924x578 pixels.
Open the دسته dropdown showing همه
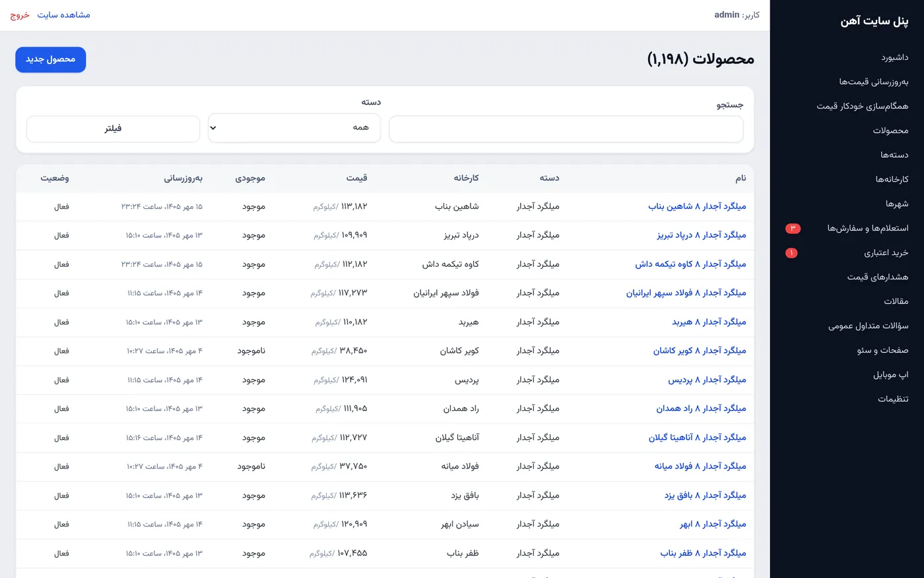click(294, 127)
